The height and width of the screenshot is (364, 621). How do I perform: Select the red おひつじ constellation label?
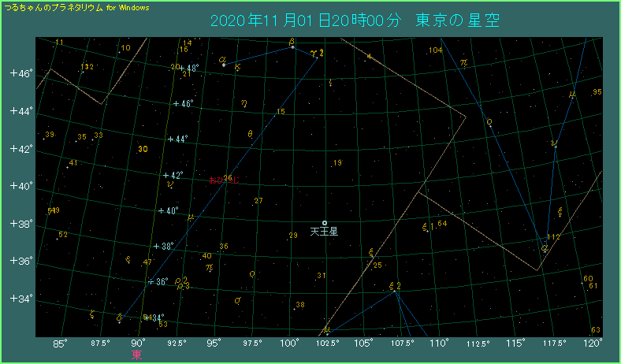(x=224, y=180)
